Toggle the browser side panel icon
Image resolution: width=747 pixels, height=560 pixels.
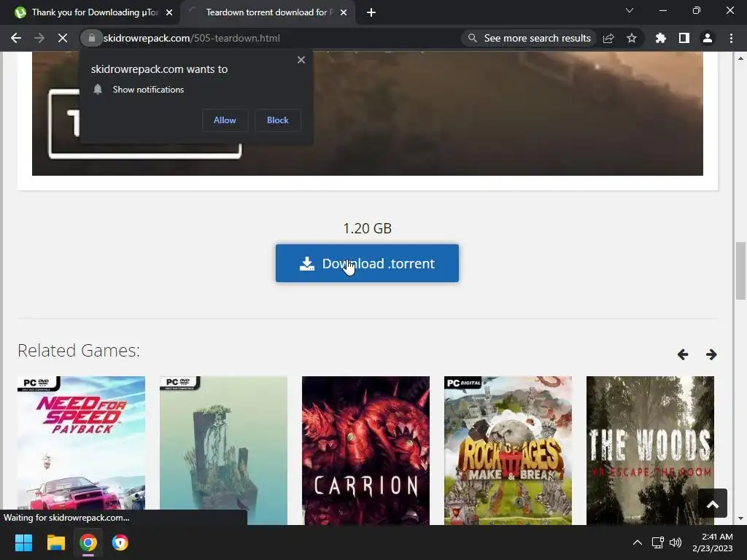(684, 38)
